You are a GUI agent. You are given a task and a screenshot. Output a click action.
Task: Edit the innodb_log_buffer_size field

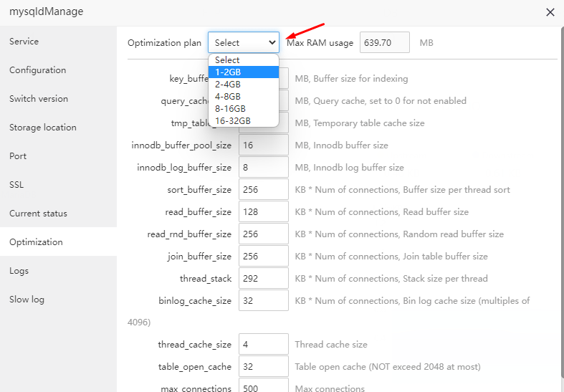[x=263, y=168]
